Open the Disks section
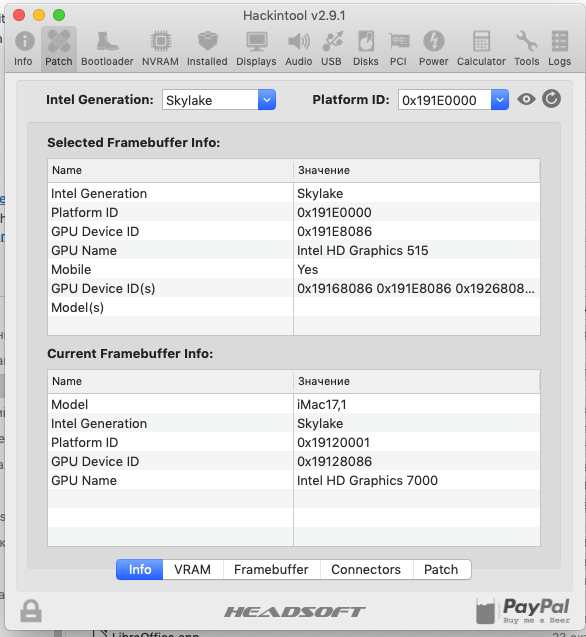Screen dimensions: 586x637 point(366,49)
